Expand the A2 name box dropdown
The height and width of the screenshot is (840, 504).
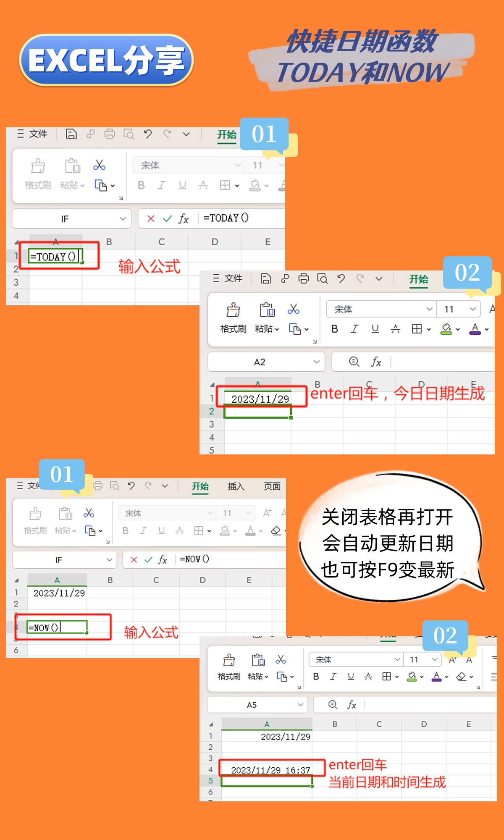point(317,362)
